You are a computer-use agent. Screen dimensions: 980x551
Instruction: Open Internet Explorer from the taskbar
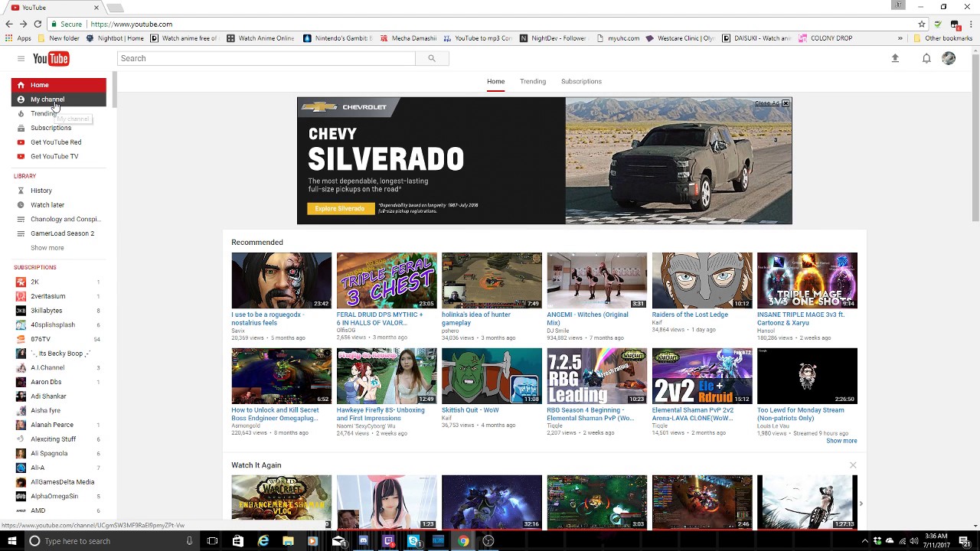(263, 541)
